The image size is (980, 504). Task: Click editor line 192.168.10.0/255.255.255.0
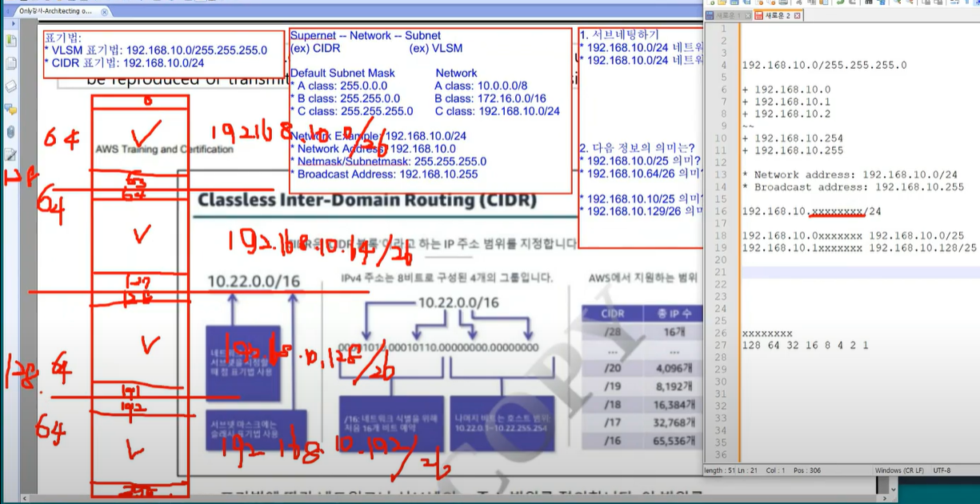pos(824,65)
